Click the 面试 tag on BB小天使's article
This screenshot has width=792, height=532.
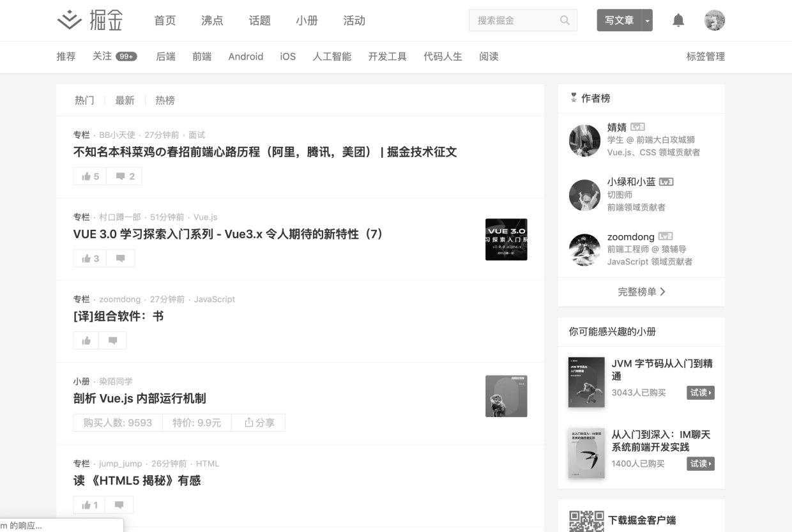pyautogui.click(x=197, y=135)
